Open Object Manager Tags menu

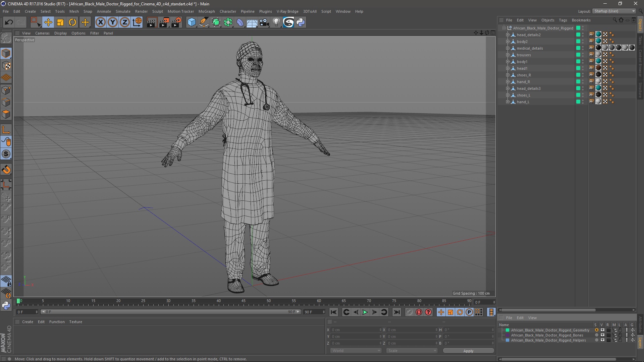[x=563, y=20]
